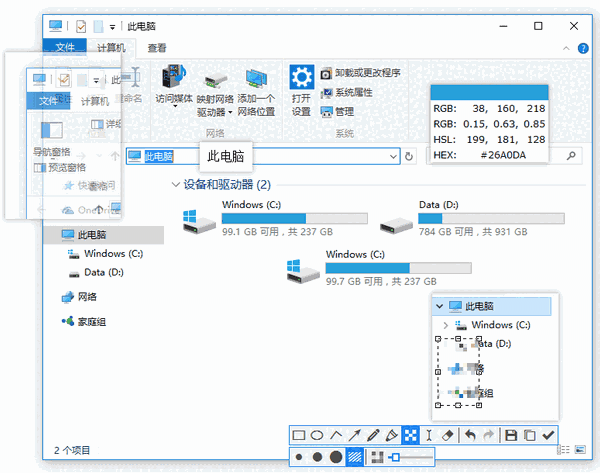This screenshot has height=473, width=600.
Task: Copy the screenshot to clipboard
Action: coord(530,435)
